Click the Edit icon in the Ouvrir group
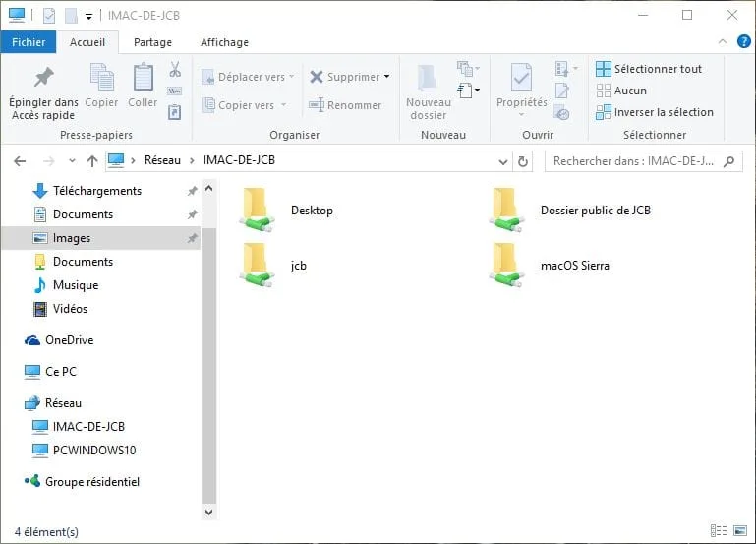This screenshot has width=756, height=544. coord(562,91)
